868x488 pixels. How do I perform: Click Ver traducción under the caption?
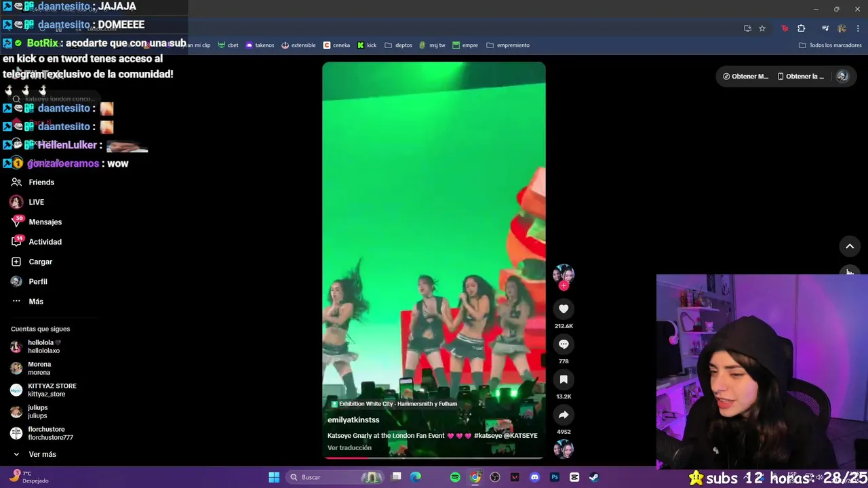[x=349, y=448]
